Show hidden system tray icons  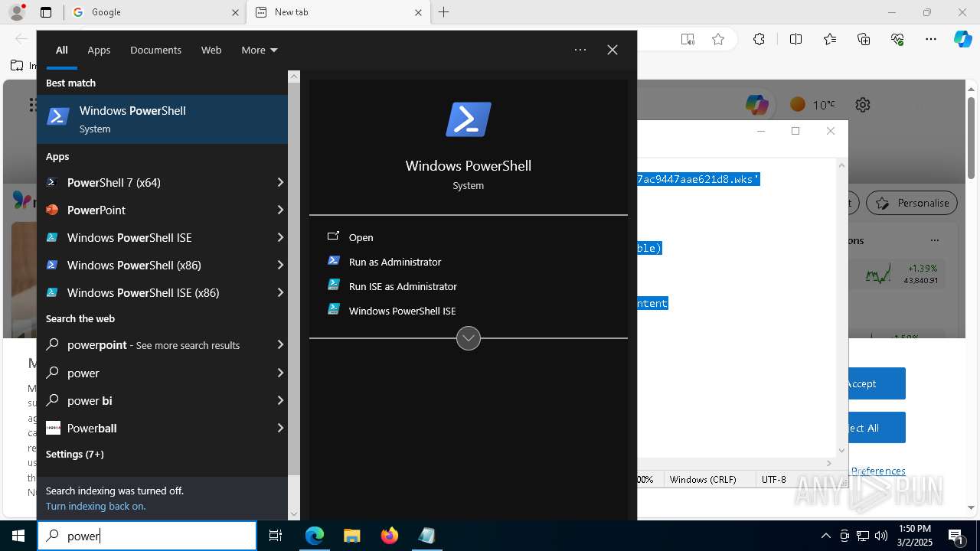click(825, 536)
